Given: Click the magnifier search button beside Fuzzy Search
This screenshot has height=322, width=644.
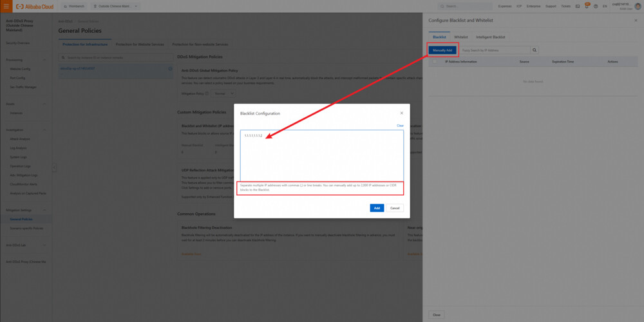Looking at the screenshot, I should (535, 50).
